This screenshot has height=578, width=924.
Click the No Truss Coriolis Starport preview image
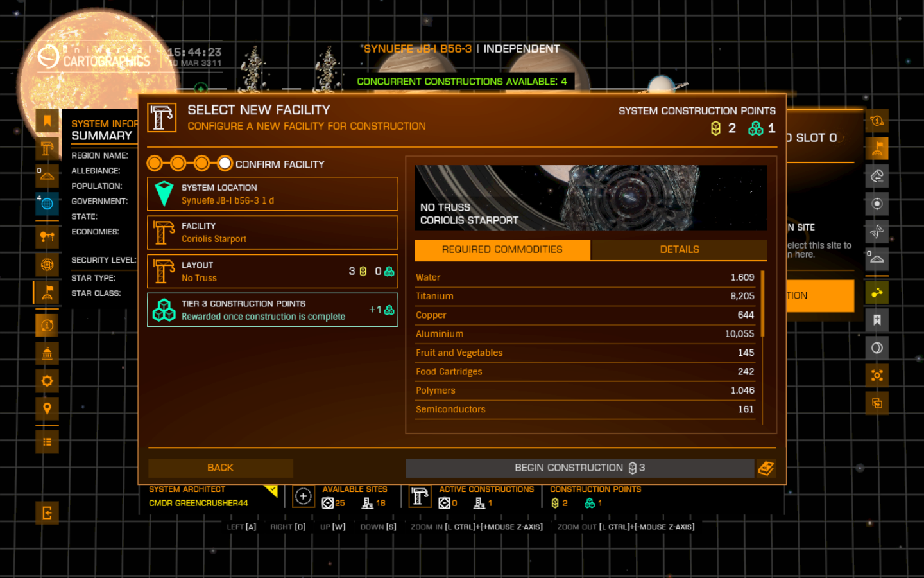pyautogui.click(x=591, y=198)
